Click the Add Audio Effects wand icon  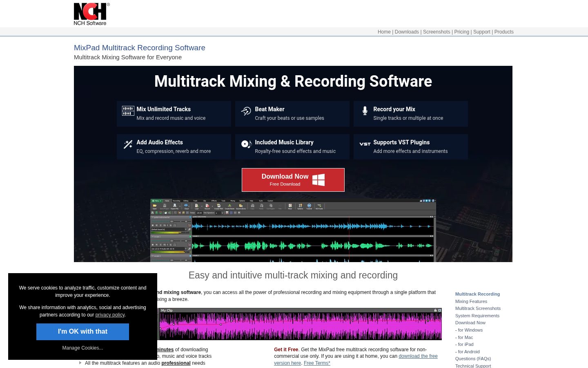coord(128,144)
